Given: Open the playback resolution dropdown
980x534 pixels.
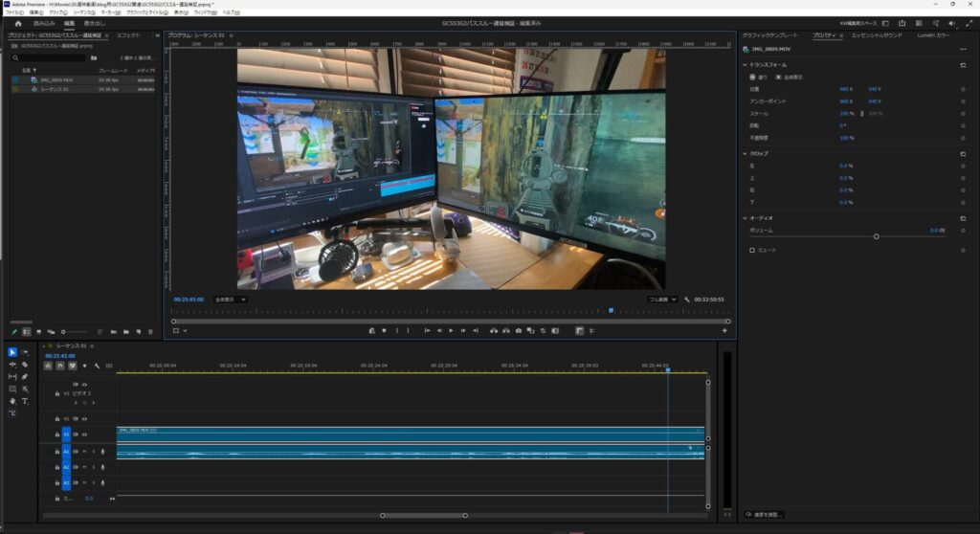Looking at the screenshot, I should pyautogui.click(x=662, y=300).
